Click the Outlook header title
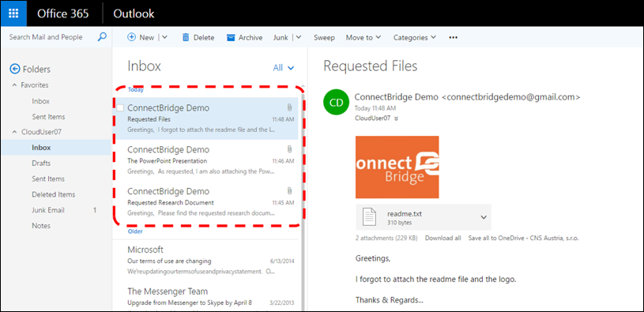Image resolution: width=644 pixels, height=312 pixels. pos(134,13)
